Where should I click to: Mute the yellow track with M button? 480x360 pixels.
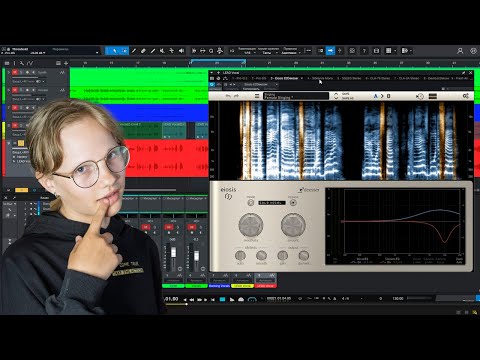15,125
